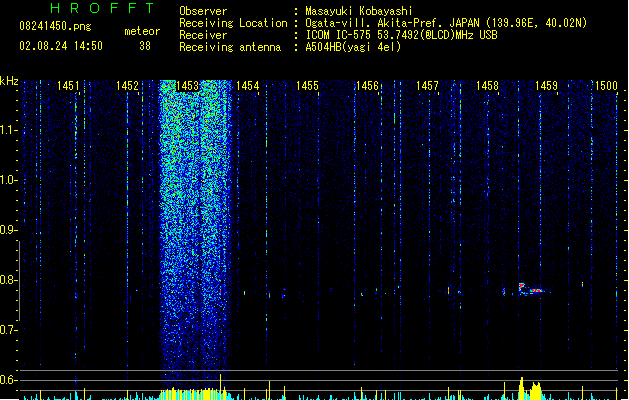The image size is (629, 400).
Task: Click the Receiving Location label
Action: pyautogui.click(x=233, y=23)
